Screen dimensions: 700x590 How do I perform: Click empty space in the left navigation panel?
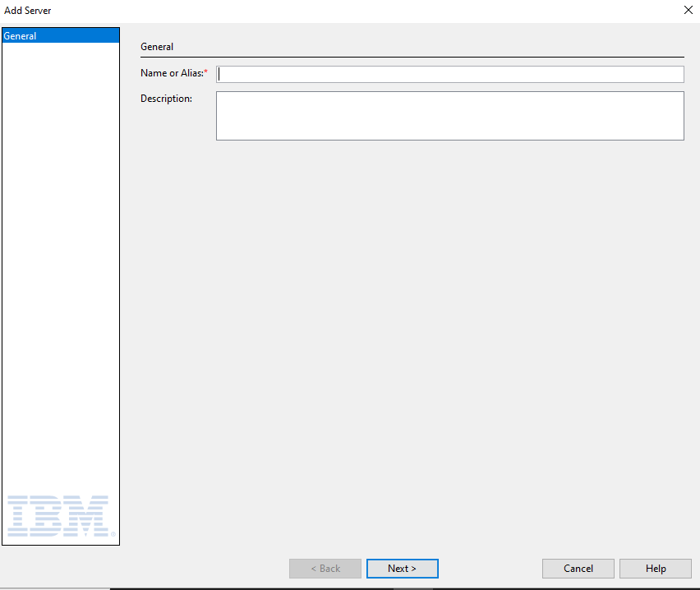[61, 247]
